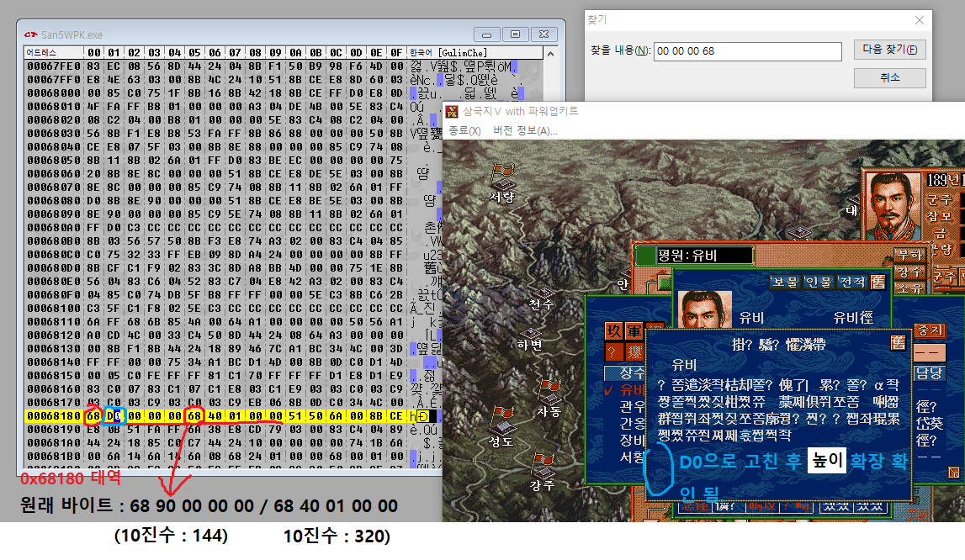Click the 장수 list column header
The image size is (965, 560).
tap(624, 372)
